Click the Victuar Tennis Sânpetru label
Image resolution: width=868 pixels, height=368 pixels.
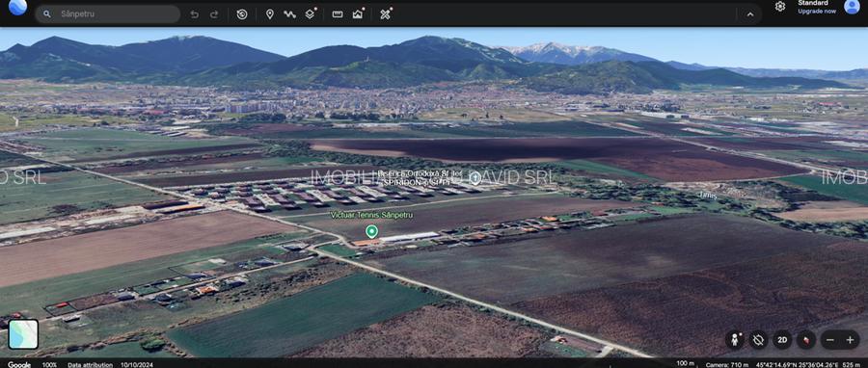pos(371,215)
